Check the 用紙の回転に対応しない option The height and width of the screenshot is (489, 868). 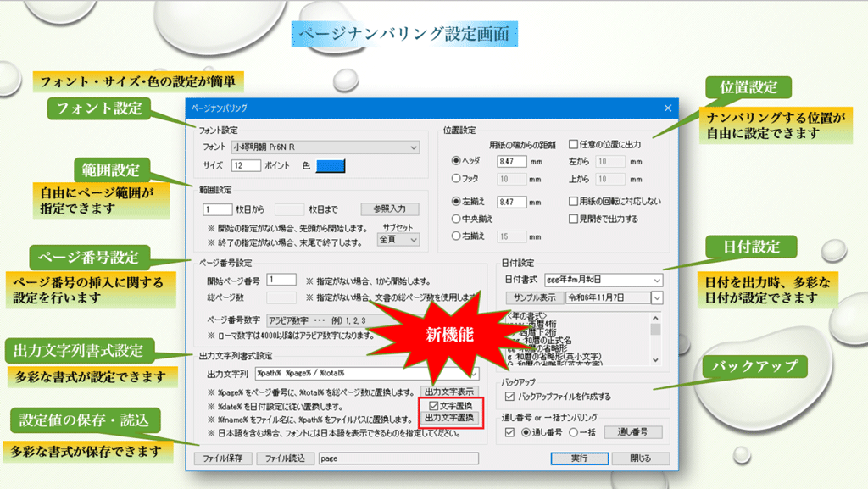(x=574, y=202)
